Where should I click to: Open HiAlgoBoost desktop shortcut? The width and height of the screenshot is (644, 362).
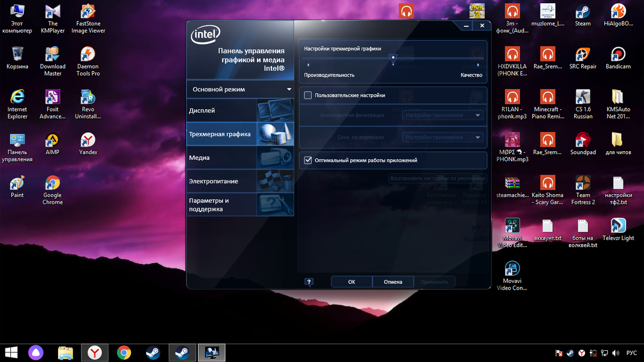(618, 15)
